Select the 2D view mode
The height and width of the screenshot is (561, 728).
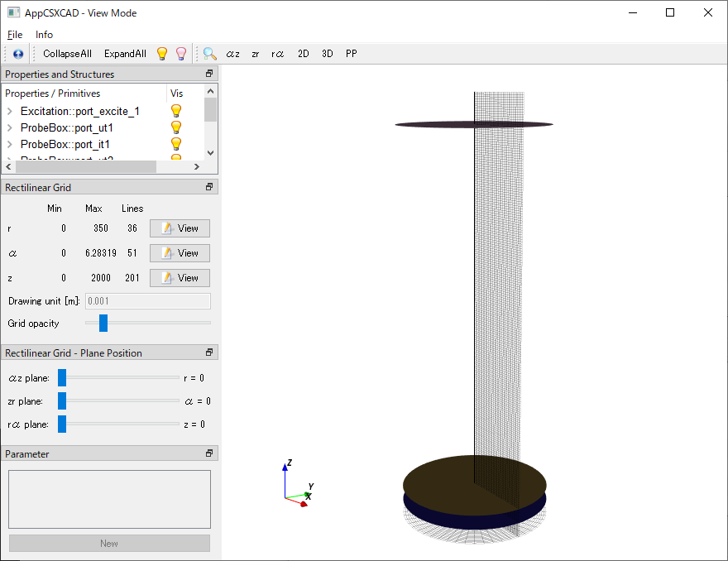303,54
